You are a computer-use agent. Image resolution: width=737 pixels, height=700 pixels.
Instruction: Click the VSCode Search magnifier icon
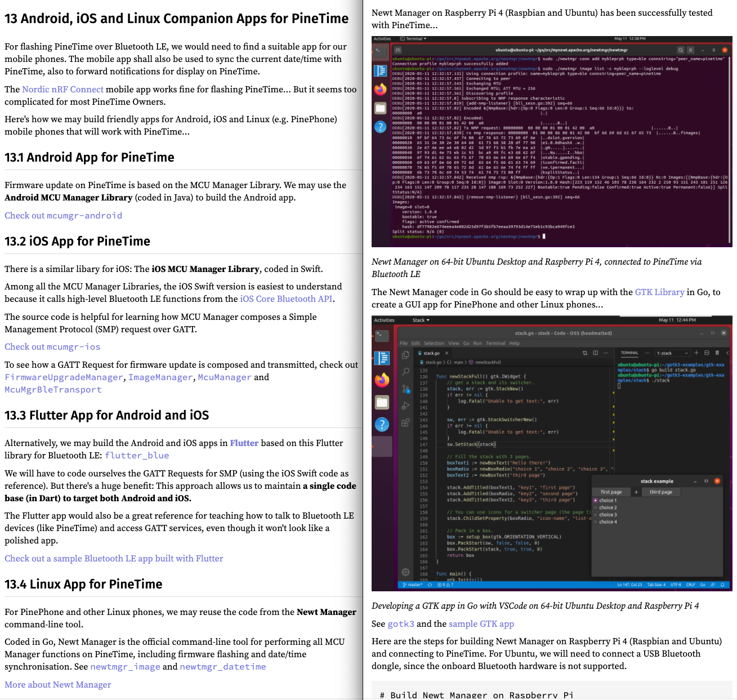click(405, 372)
